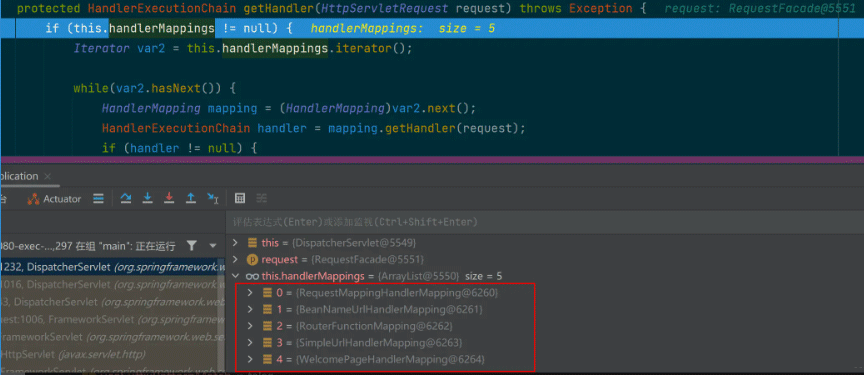Click the inline hint 'handlerMappings: size = 5'
This screenshot has height=375, width=864.
point(403,28)
